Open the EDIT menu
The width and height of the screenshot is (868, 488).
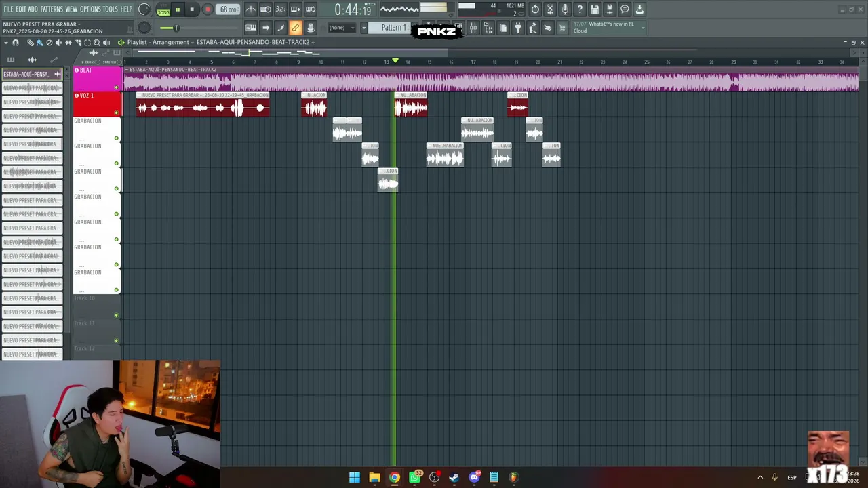[x=21, y=9]
